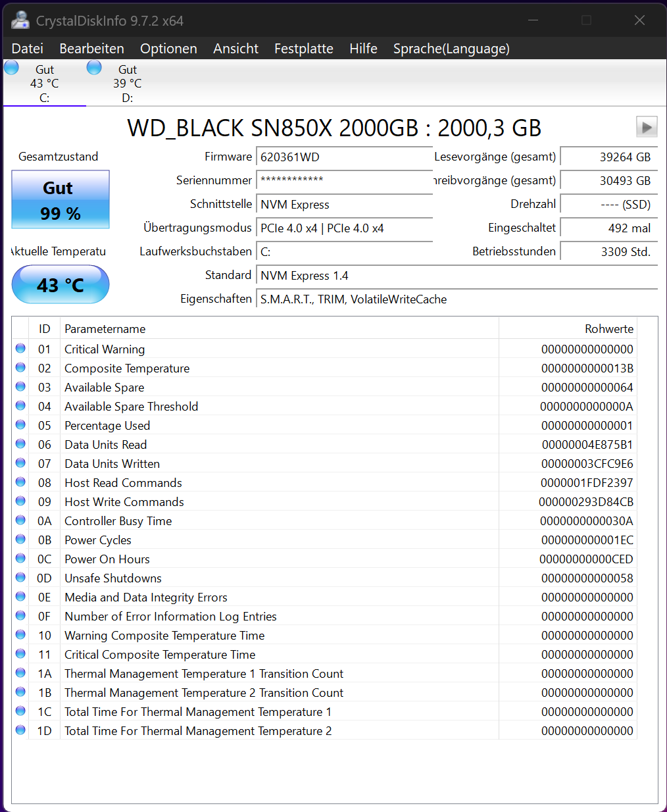Click the status icon for Composite Temperature
This screenshot has width=667, height=812.
click(20, 367)
